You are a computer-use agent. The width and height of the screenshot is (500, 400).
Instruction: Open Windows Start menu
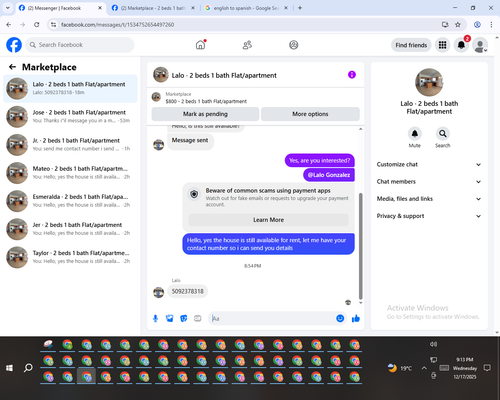(9, 368)
